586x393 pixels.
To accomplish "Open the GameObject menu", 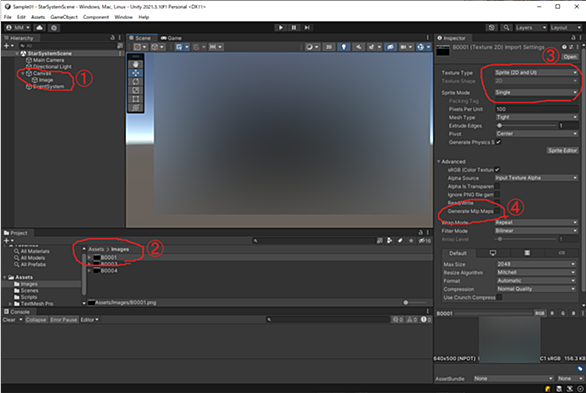I will click(x=64, y=17).
